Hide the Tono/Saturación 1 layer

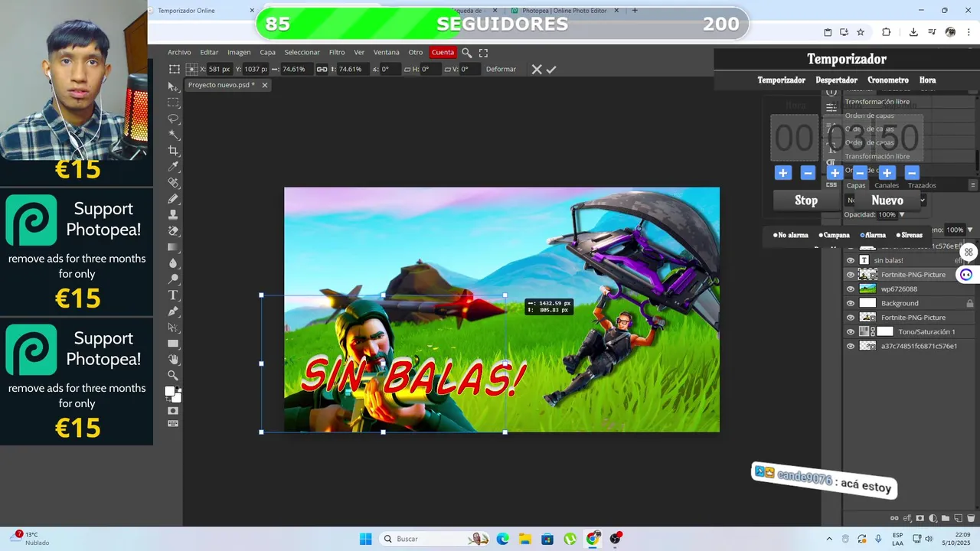(x=850, y=331)
